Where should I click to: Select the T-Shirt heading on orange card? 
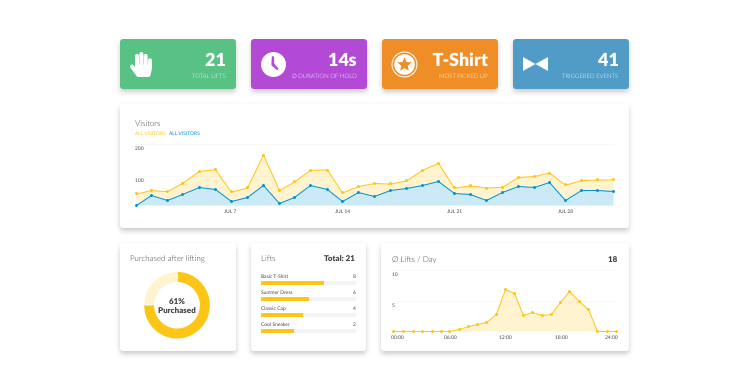pos(460,60)
